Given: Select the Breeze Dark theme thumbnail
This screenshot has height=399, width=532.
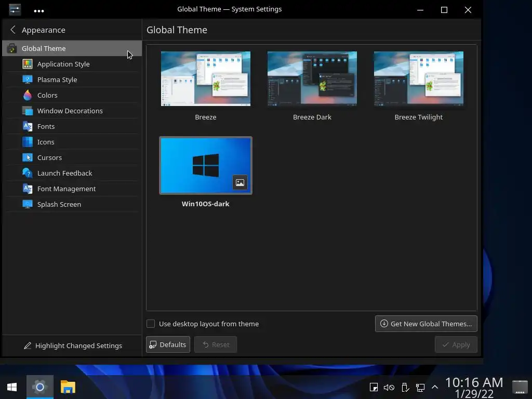Looking at the screenshot, I should 312,79.
